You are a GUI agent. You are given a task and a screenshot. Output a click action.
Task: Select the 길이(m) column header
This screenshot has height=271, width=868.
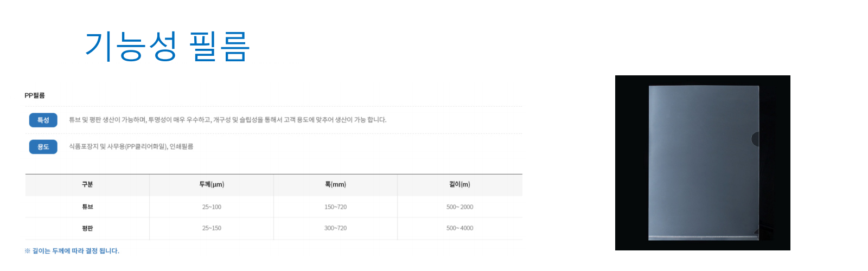coord(459,185)
